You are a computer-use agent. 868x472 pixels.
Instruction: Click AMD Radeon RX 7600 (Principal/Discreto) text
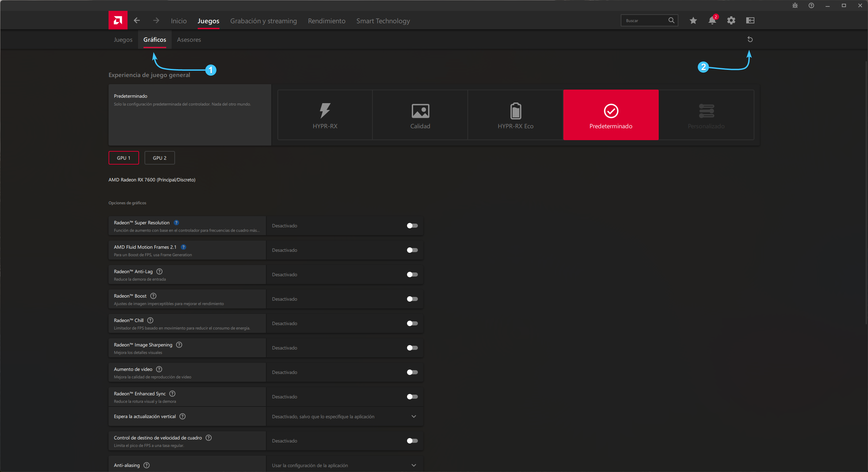tap(152, 180)
